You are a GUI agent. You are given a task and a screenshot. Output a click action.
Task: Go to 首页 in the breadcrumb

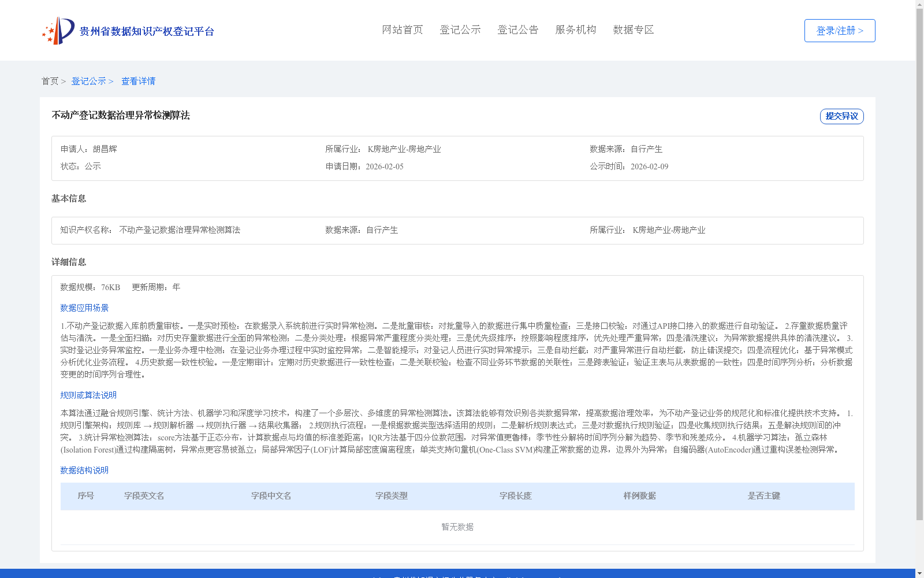tap(50, 81)
